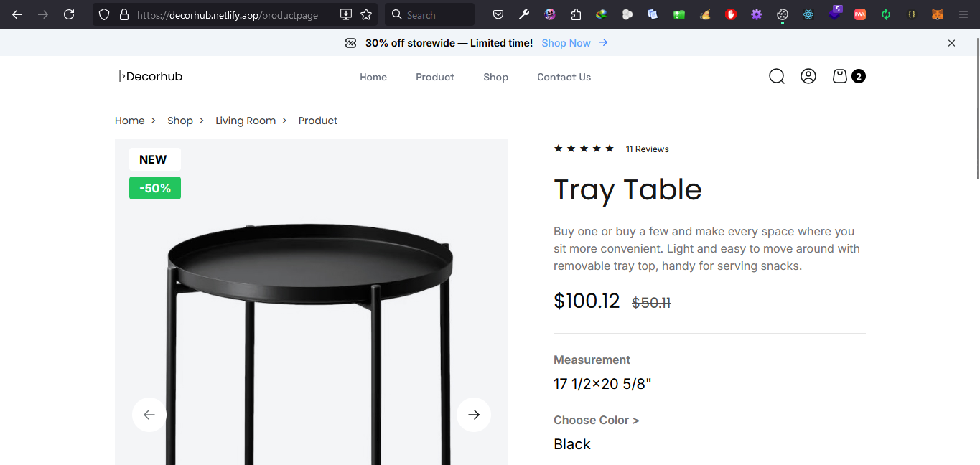The height and width of the screenshot is (465, 980).
Task: Show previous product image with left arrow
Action: tap(149, 415)
